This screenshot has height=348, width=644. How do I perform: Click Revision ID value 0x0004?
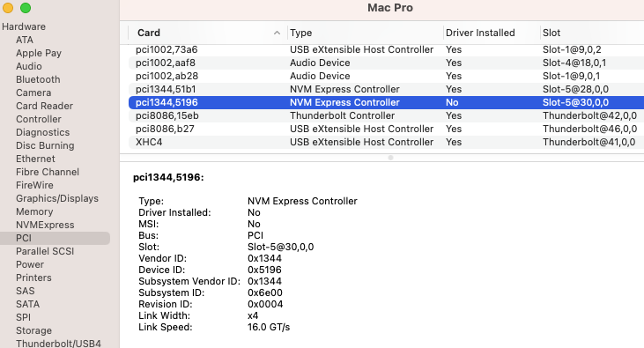[265, 305]
